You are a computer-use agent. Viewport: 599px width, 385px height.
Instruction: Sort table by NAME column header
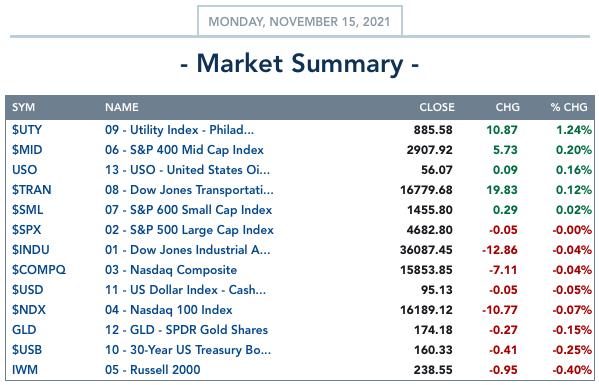[x=121, y=107]
